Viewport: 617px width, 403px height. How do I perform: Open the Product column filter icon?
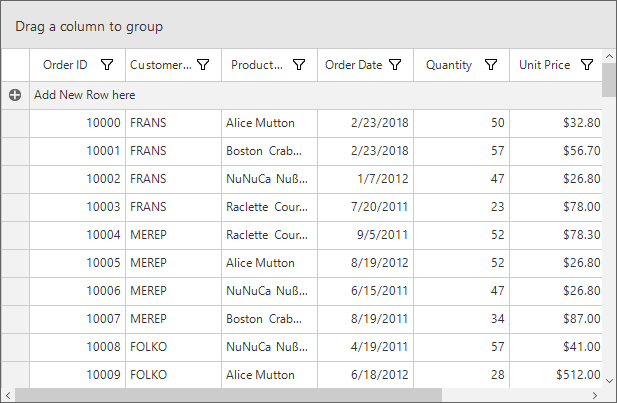point(299,65)
